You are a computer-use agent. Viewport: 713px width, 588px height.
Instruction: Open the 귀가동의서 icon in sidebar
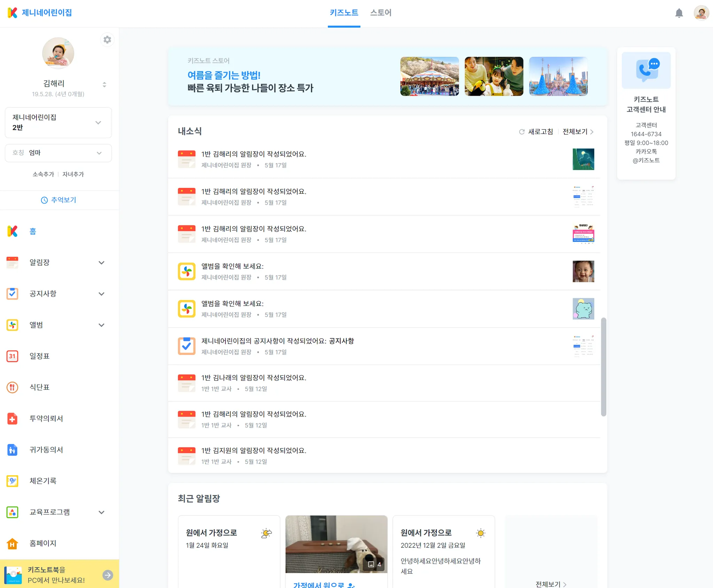pos(13,450)
